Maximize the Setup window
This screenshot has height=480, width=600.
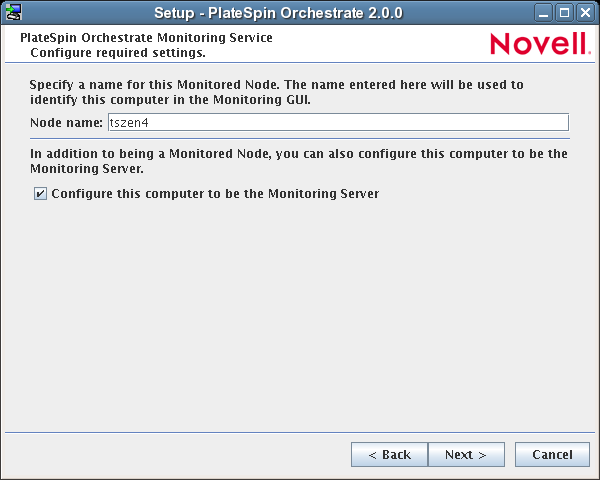click(565, 13)
